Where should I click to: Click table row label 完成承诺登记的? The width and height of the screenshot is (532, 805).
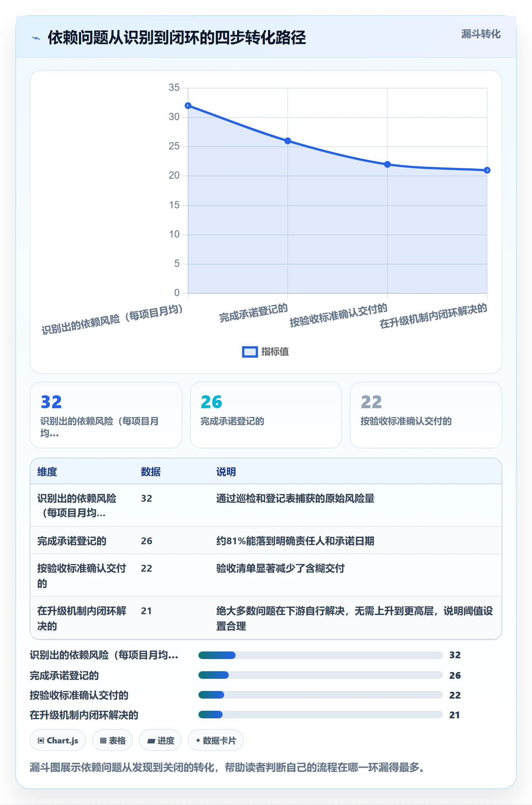(x=72, y=541)
